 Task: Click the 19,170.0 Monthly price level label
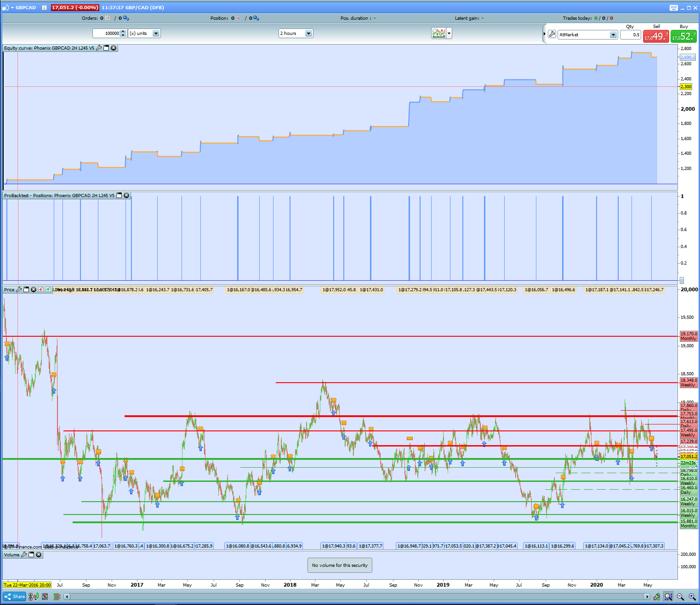(x=689, y=336)
